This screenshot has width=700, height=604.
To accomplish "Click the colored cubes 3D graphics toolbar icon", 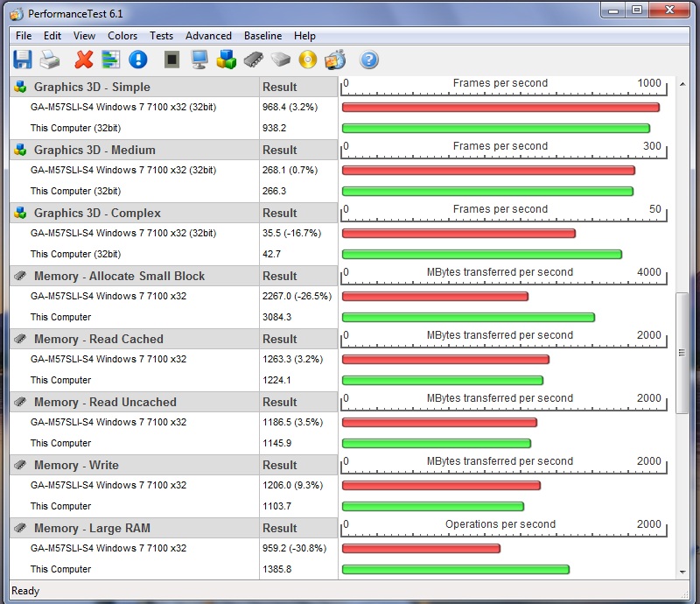I will coord(227,60).
